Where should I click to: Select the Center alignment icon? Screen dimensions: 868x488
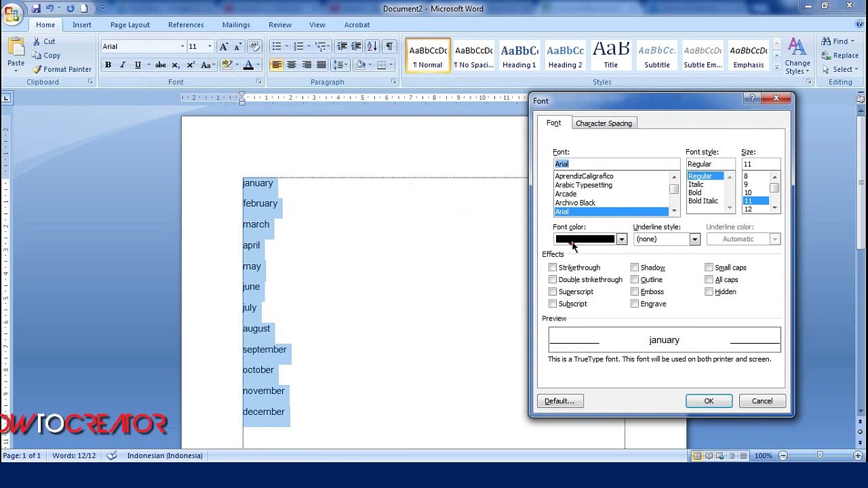click(292, 65)
